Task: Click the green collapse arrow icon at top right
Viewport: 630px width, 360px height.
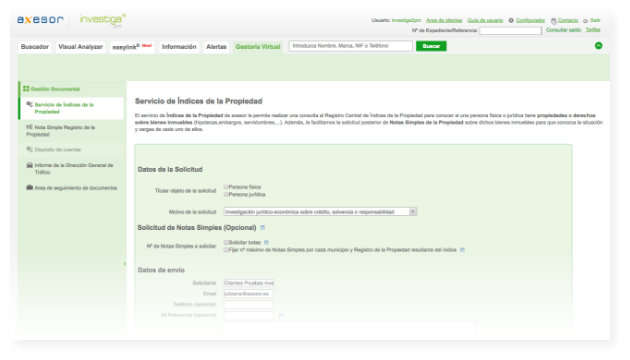Action: (x=598, y=46)
